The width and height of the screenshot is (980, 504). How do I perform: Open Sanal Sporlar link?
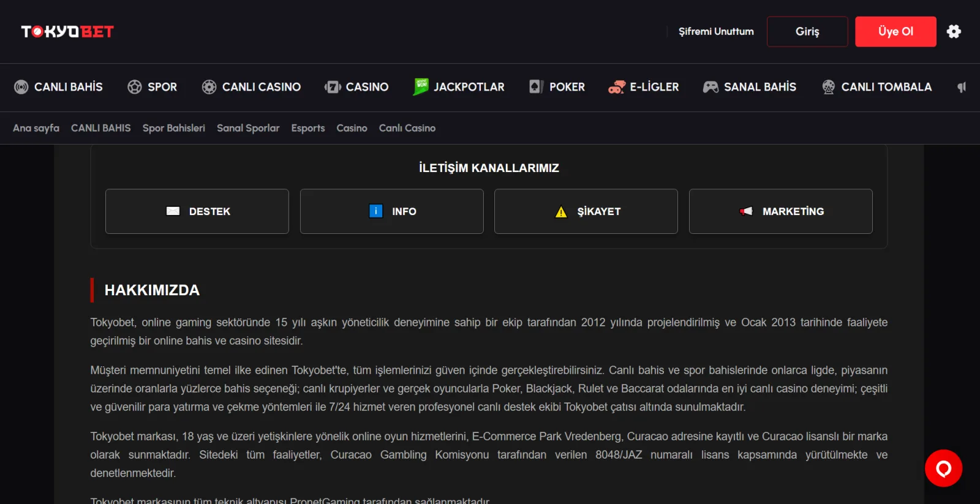[x=248, y=128]
